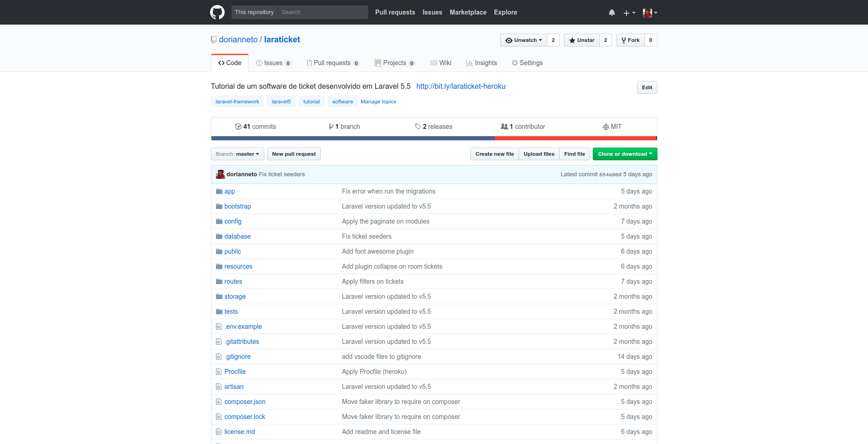Open the Wiki tab
The height and width of the screenshot is (444, 868).
[441, 63]
